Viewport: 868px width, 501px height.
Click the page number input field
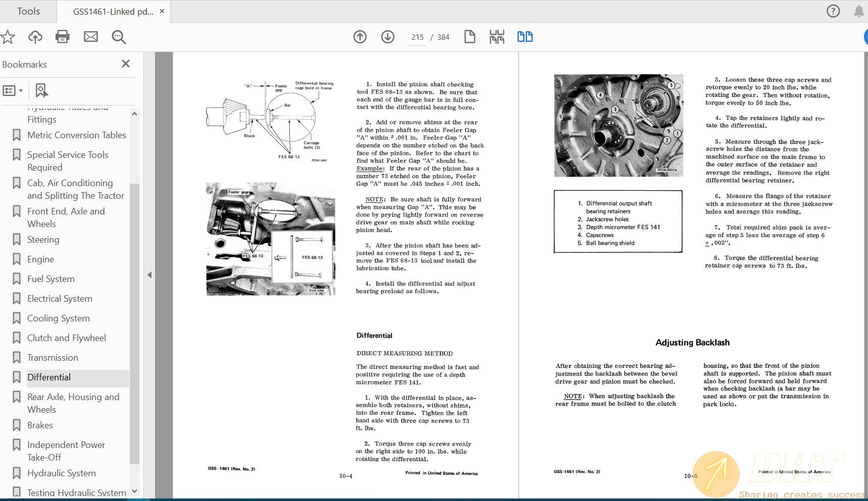417,37
